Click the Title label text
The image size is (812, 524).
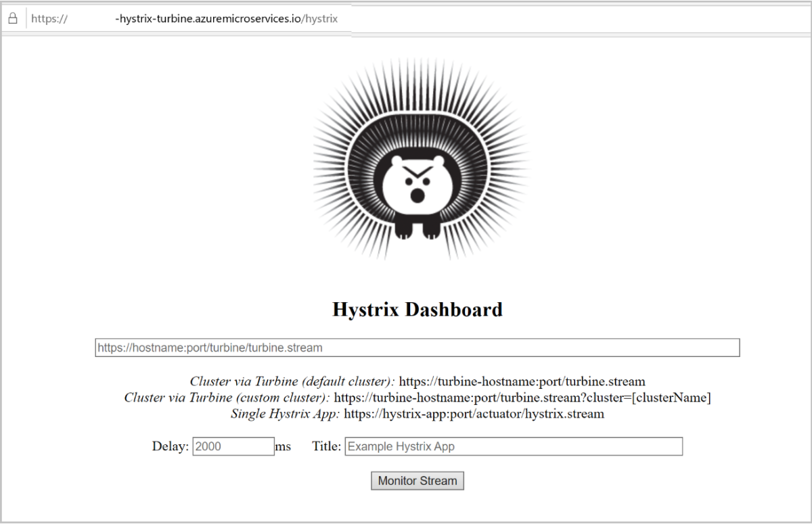point(327,446)
